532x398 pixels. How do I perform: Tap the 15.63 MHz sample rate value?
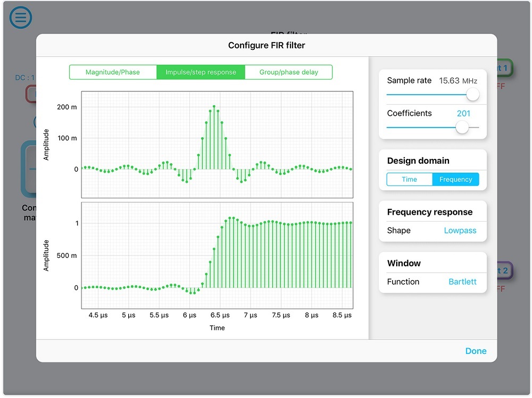click(x=458, y=81)
